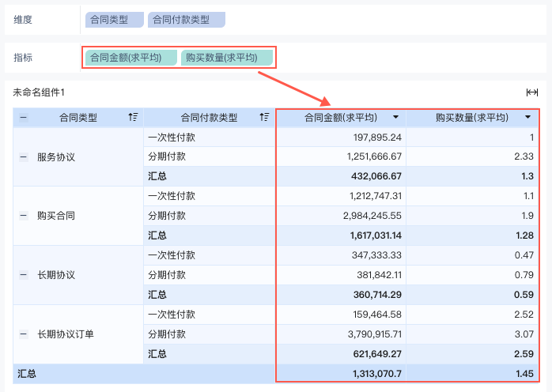
Task: Open dropdown on 购买数量(求平均) column header
Action: pos(527,118)
